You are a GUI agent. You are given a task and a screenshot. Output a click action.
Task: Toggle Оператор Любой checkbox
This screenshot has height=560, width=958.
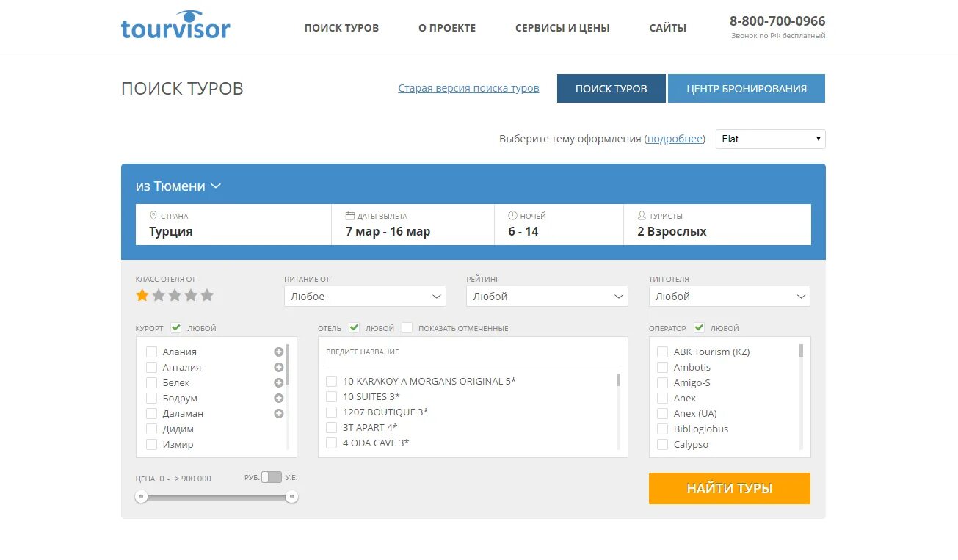coord(699,328)
